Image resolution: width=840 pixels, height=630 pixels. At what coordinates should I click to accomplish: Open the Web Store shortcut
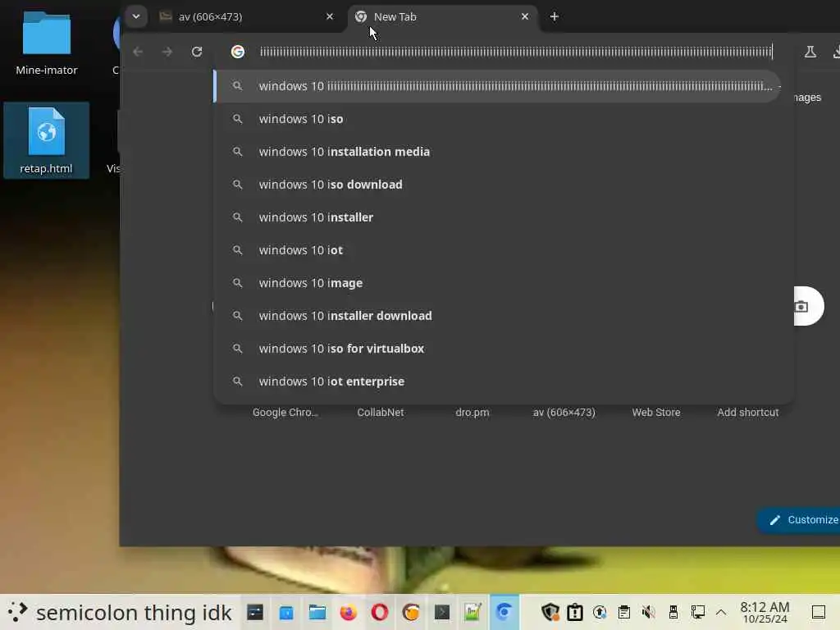pyautogui.click(x=656, y=413)
